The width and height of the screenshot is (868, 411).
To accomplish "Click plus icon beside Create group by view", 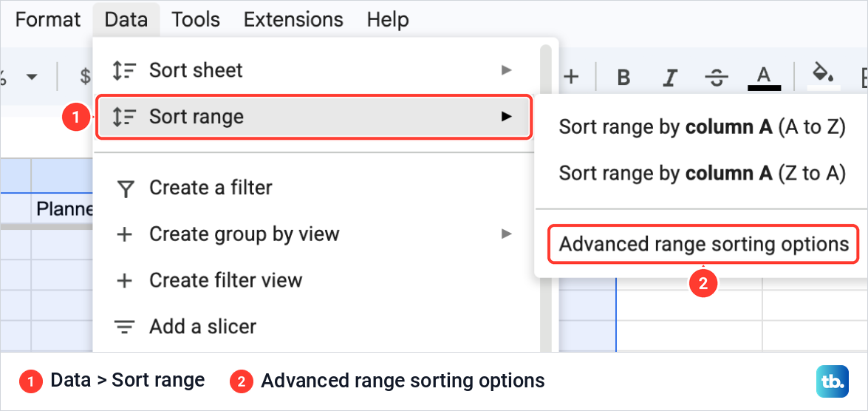I will pyautogui.click(x=125, y=234).
